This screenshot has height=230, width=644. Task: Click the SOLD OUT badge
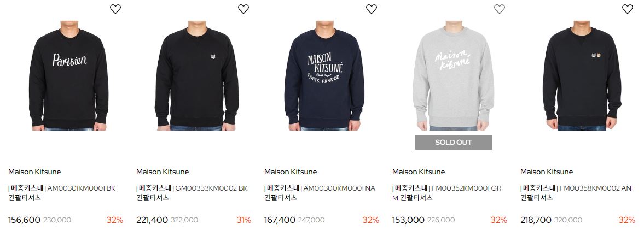point(454,143)
